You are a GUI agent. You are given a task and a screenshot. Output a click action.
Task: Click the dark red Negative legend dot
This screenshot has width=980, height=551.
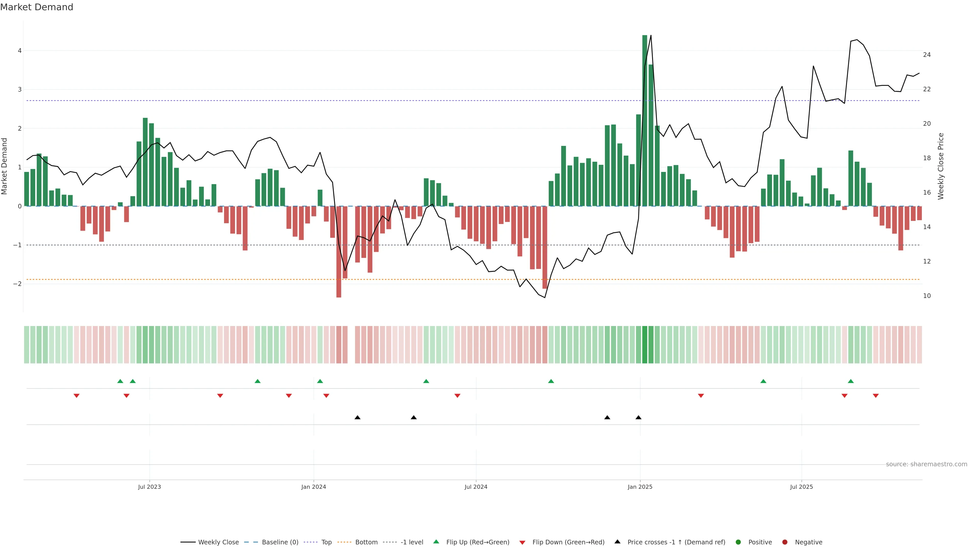pos(785,542)
